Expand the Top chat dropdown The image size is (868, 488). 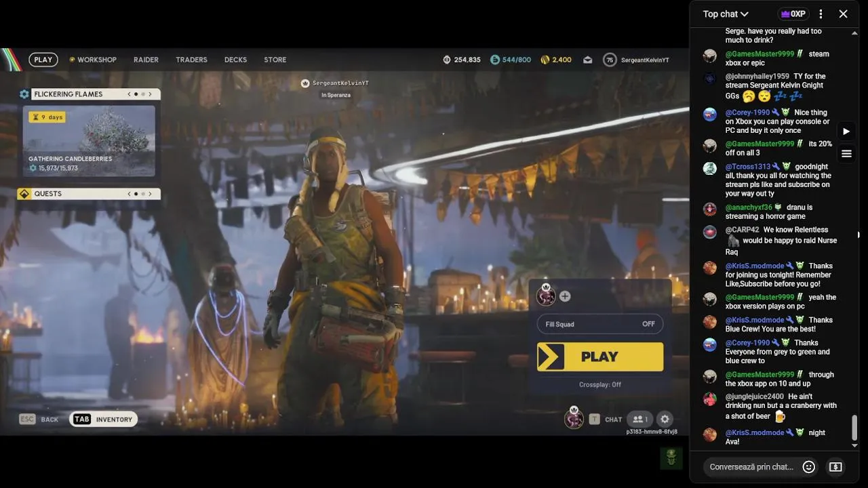(x=726, y=14)
